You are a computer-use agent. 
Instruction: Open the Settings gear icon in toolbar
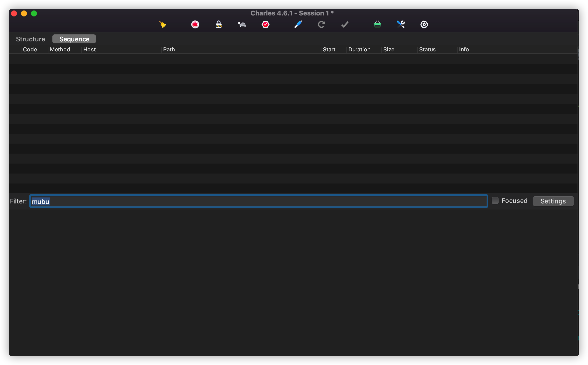coord(424,24)
